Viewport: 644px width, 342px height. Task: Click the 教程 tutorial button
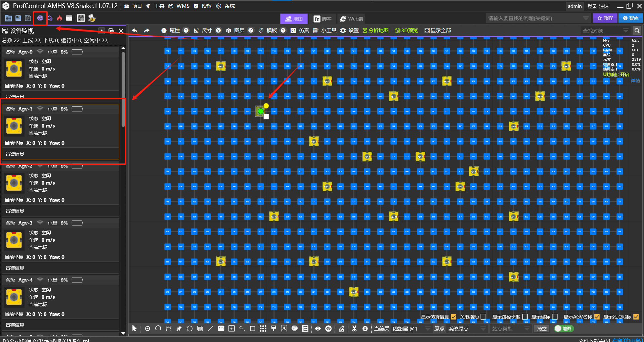pyautogui.click(x=605, y=18)
